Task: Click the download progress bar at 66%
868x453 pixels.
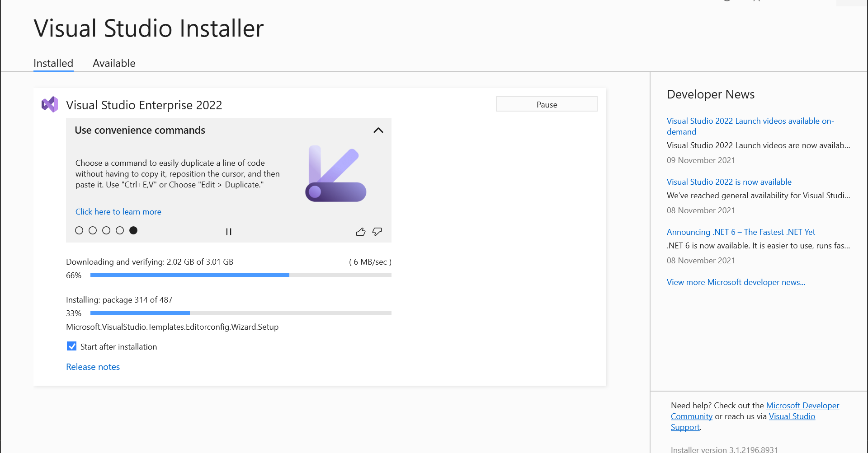Action: pos(241,275)
